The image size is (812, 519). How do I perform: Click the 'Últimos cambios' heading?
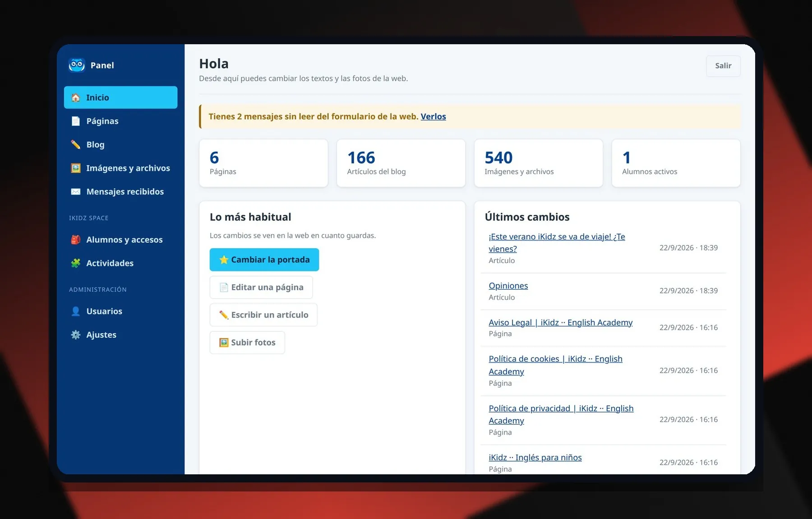pos(527,217)
